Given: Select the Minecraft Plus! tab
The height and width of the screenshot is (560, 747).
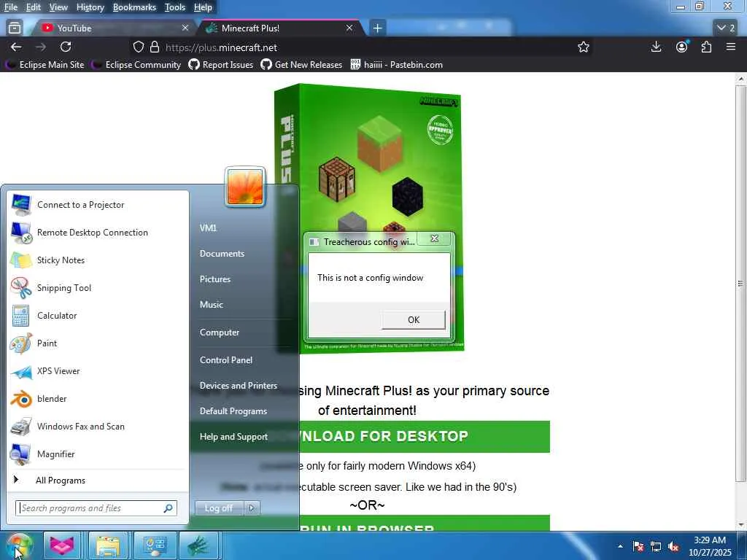Looking at the screenshot, I should 281,28.
